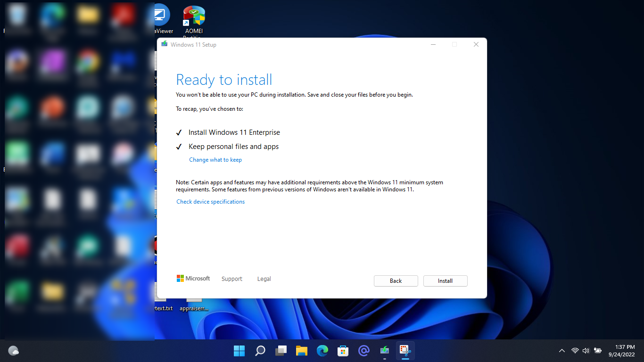Open taskbar Search
This screenshot has height=362, width=644.
260,351
